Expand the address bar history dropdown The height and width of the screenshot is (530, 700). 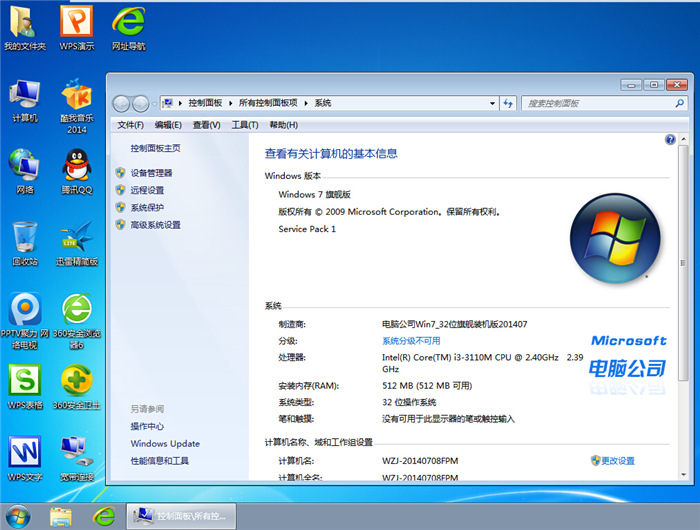click(x=492, y=103)
